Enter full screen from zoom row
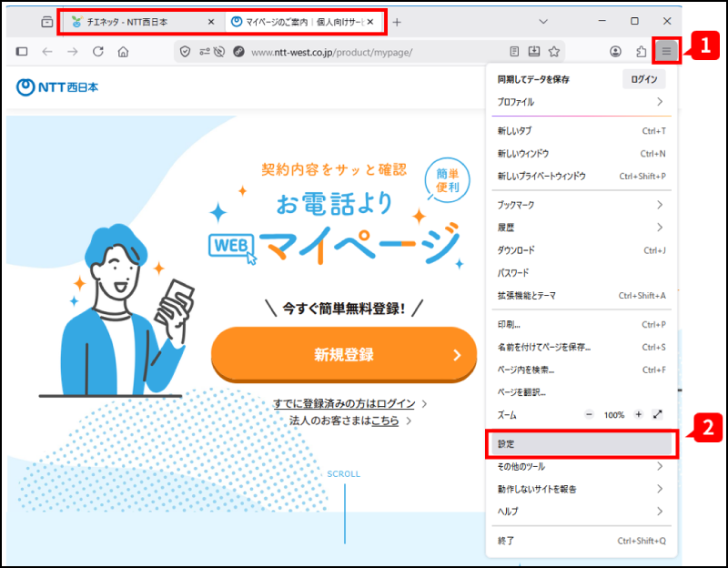728x568 pixels. (x=657, y=414)
